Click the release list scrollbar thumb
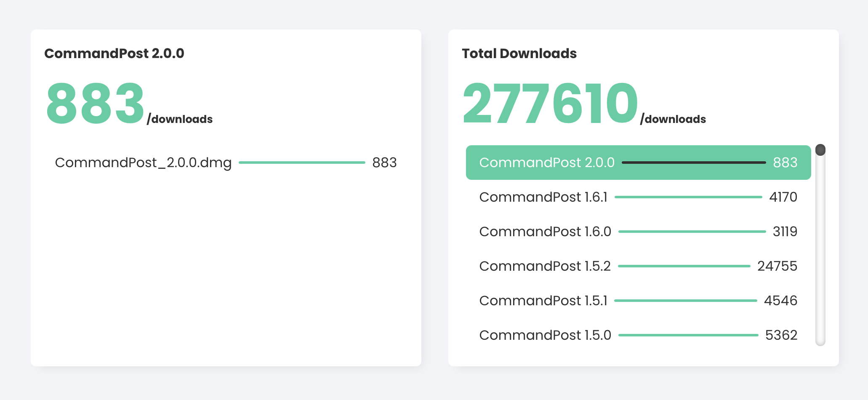 click(x=820, y=150)
